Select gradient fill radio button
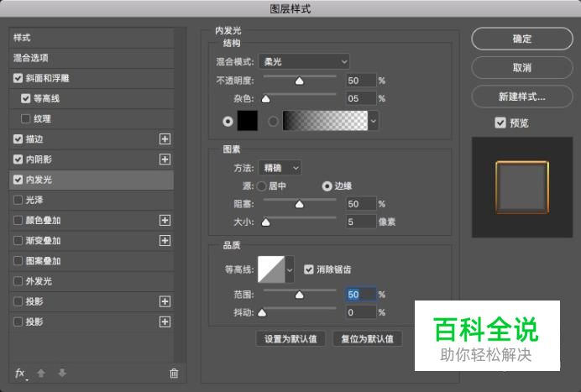Image resolution: width=581 pixels, height=392 pixels. (x=273, y=121)
